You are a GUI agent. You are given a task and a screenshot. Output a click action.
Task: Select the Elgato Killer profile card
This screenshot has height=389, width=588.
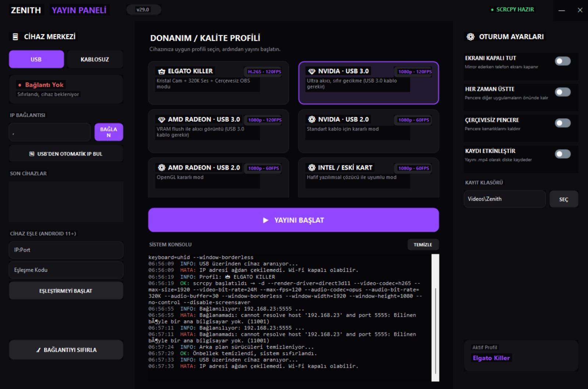[218, 83]
